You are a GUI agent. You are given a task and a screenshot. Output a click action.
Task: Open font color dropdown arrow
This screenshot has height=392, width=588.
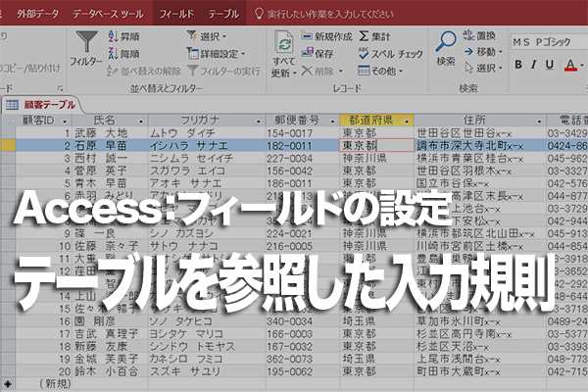[x=581, y=65]
